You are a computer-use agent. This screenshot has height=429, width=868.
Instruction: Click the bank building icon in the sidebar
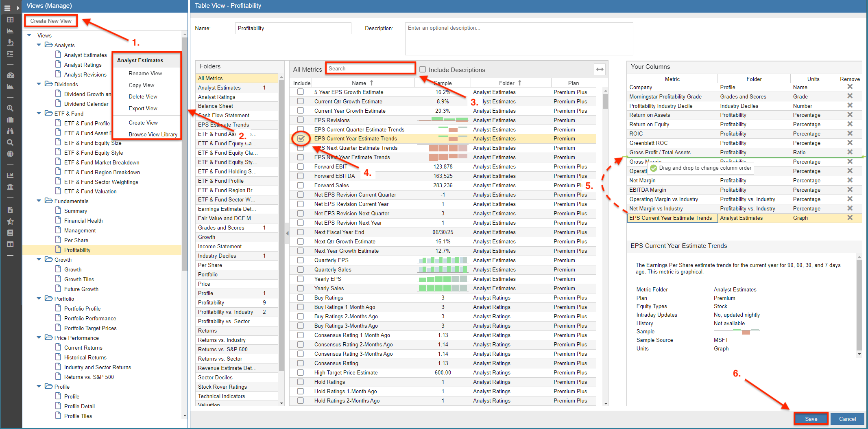(x=10, y=187)
